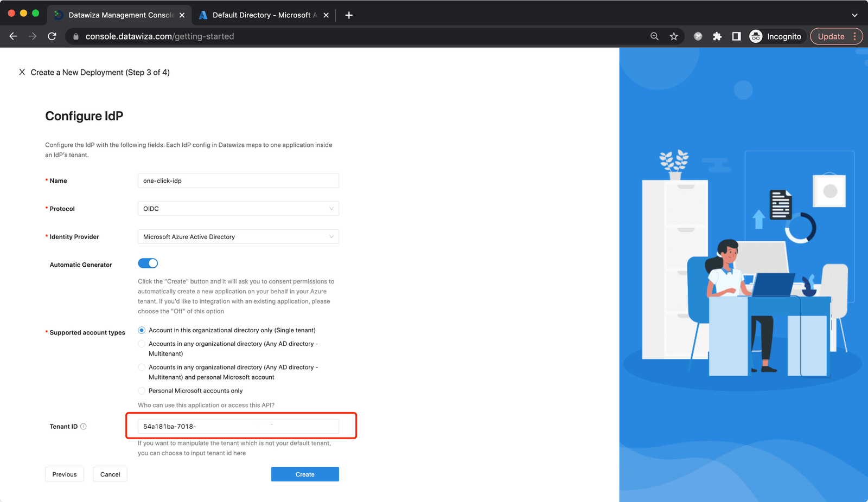Open the Protocol OIDC dropdown
Viewport: 868px width, 502px height.
point(238,209)
